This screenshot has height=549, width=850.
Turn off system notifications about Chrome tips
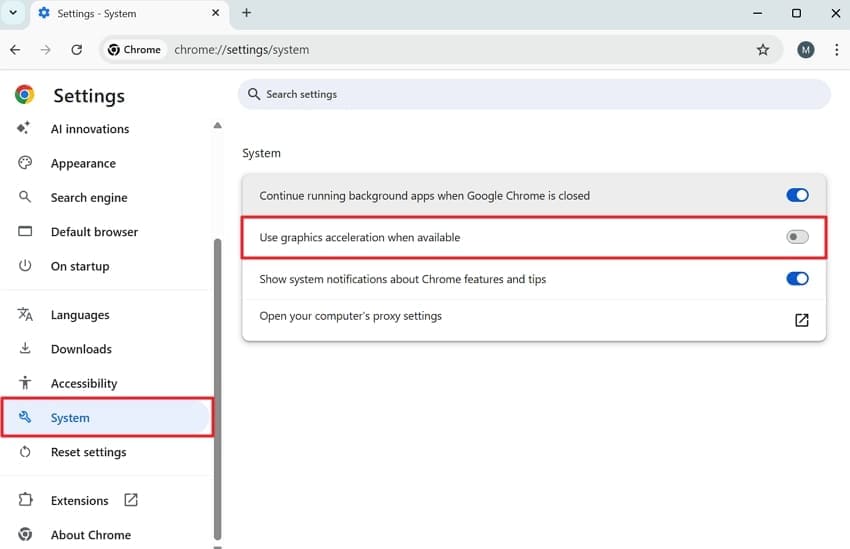797,279
